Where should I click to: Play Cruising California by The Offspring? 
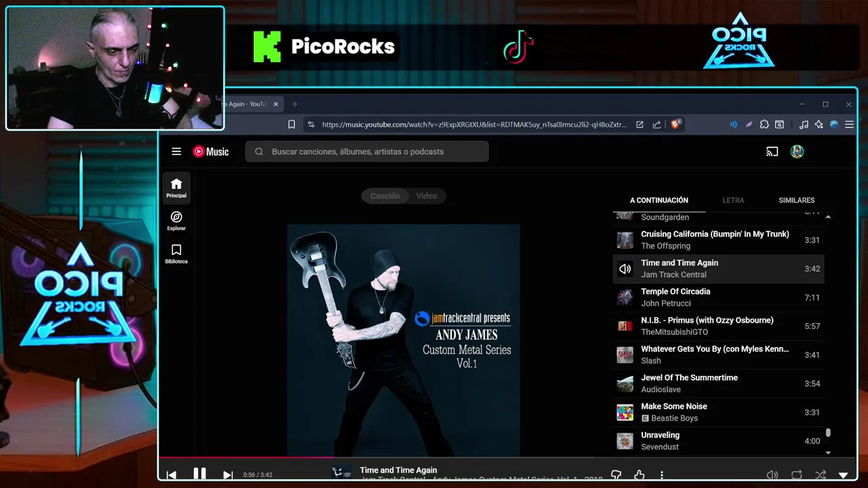coord(719,240)
